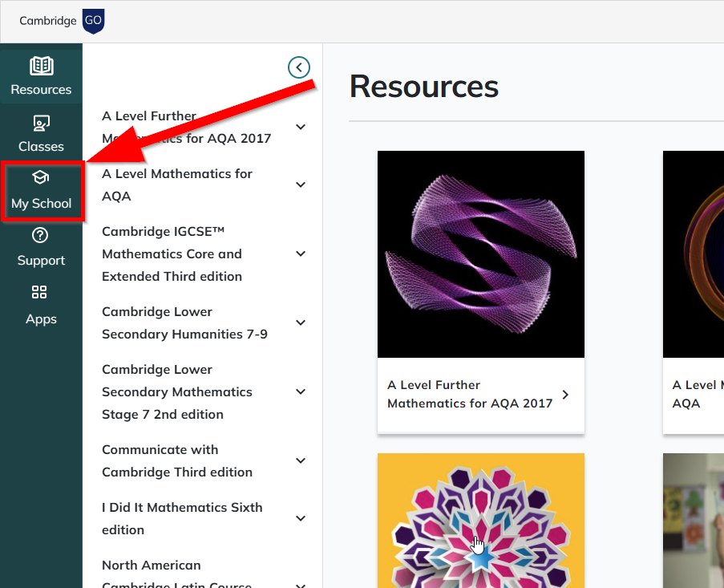Open the My School graduation cap icon
Screen dimensions: 724x588
tap(41, 177)
